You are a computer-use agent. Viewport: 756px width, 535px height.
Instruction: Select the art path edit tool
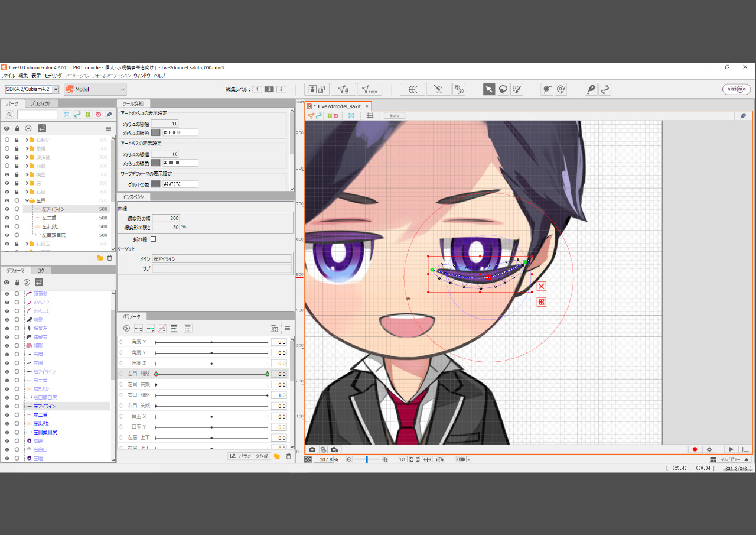click(x=604, y=89)
